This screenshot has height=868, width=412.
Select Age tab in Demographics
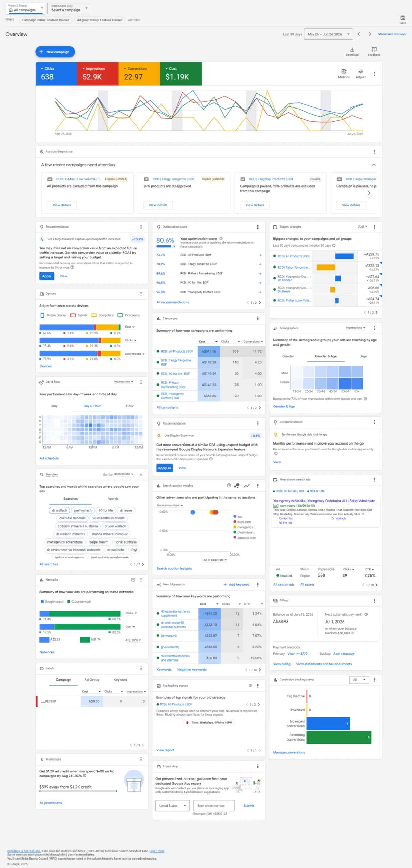[x=364, y=356]
